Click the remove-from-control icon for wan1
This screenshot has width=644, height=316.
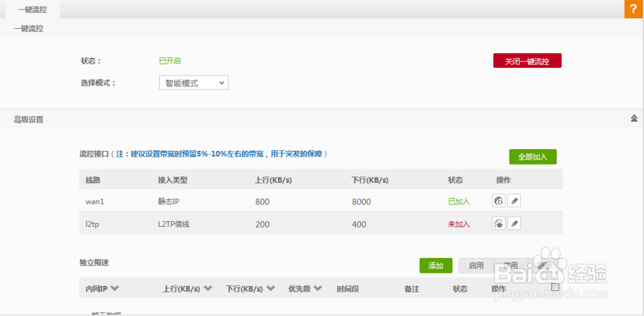498,201
